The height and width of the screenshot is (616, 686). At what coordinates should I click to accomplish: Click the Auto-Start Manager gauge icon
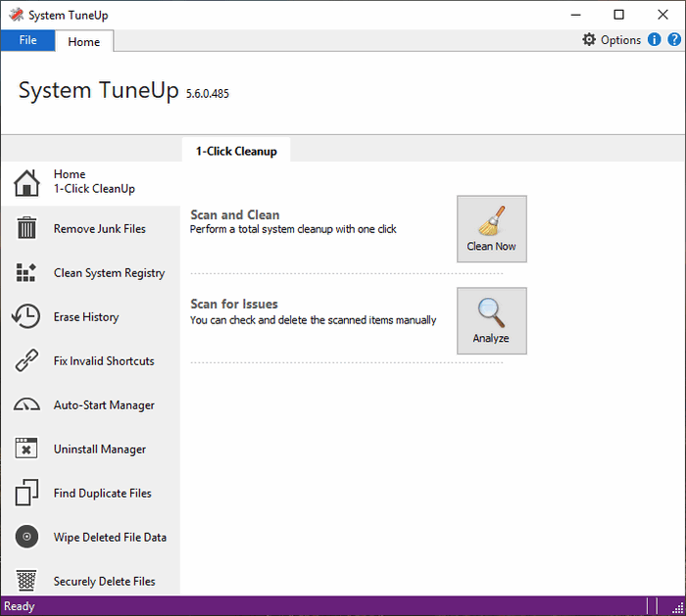click(26, 404)
